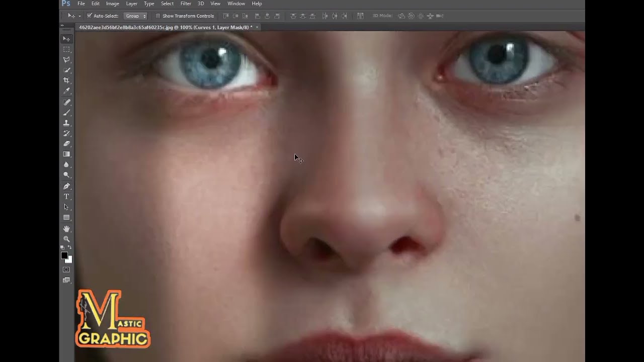Viewport: 644px width, 362px height.
Task: Reset default foreground and background colors
Action: (63, 247)
